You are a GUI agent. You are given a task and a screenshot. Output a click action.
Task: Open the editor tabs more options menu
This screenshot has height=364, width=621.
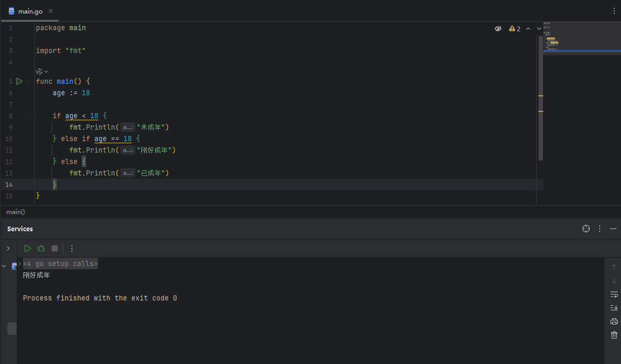[614, 11]
